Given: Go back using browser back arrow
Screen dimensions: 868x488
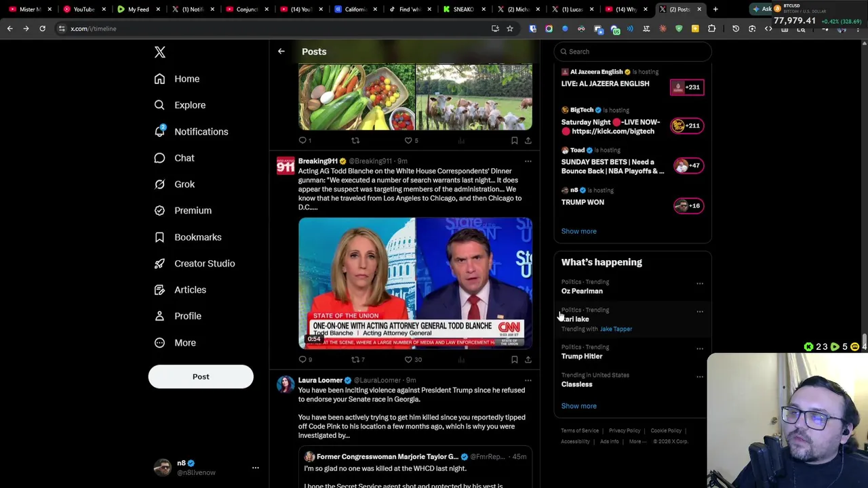Looking at the screenshot, I should tap(9, 28).
